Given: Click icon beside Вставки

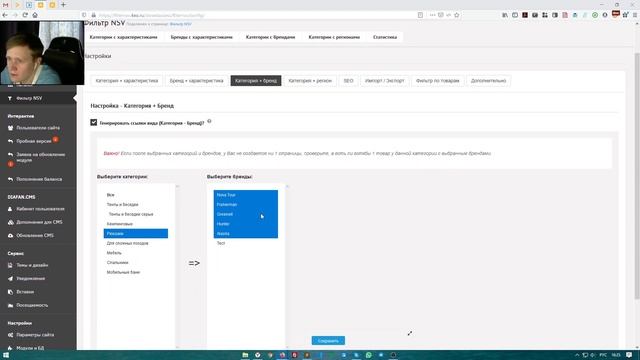Looking at the screenshot, I should point(10,292).
